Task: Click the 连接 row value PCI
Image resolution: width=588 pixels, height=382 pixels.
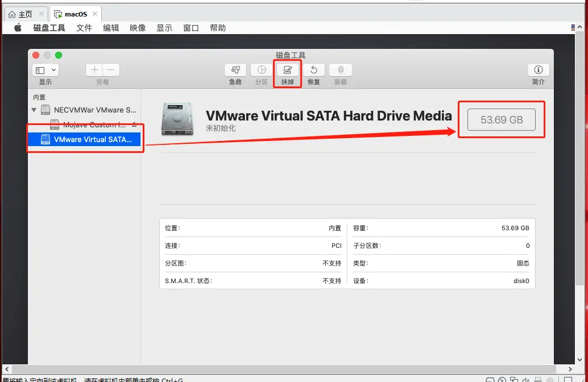Action: (x=337, y=246)
